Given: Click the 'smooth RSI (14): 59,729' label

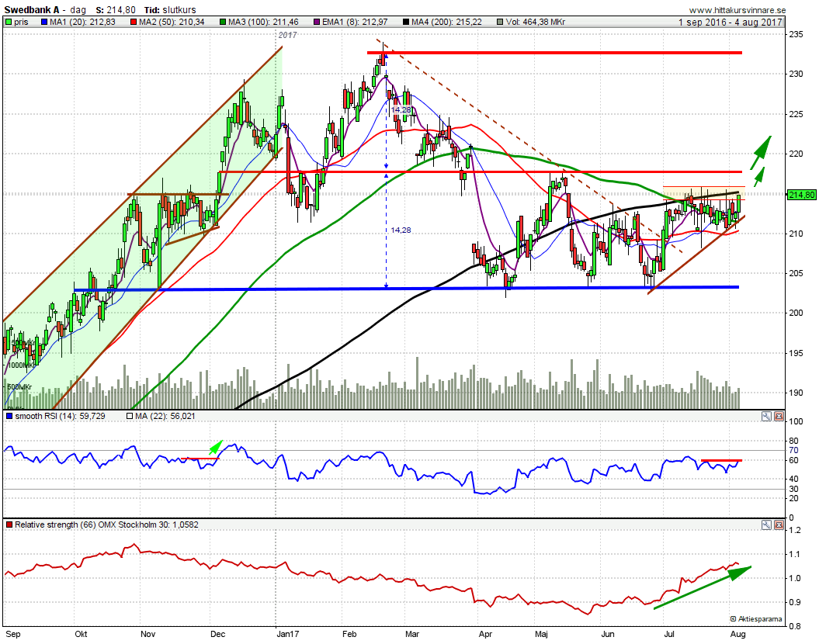Looking at the screenshot, I should [60, 417].
